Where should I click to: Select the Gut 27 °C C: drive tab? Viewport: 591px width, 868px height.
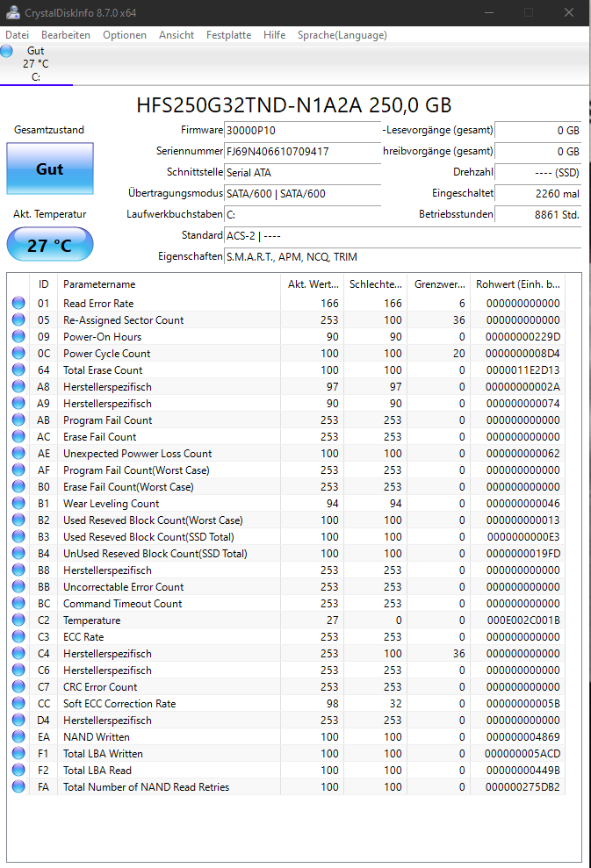[36, 64]
